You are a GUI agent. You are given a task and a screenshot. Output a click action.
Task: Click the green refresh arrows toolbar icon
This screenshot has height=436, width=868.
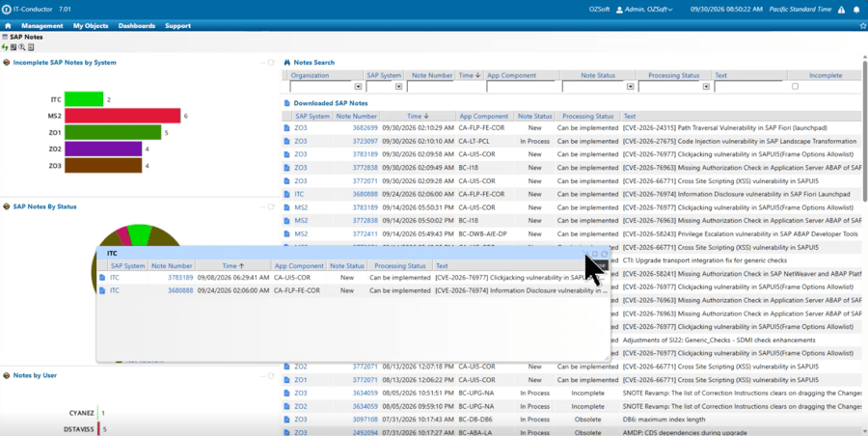tap(5, 47)
